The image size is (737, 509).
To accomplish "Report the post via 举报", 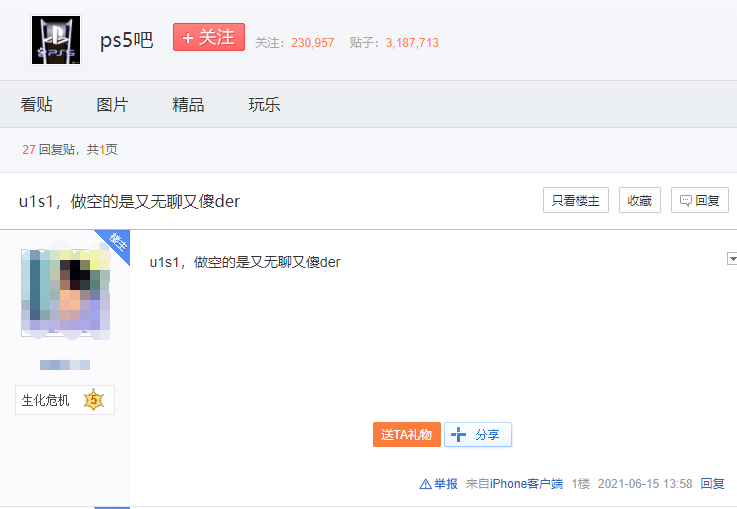I will 439,484.
